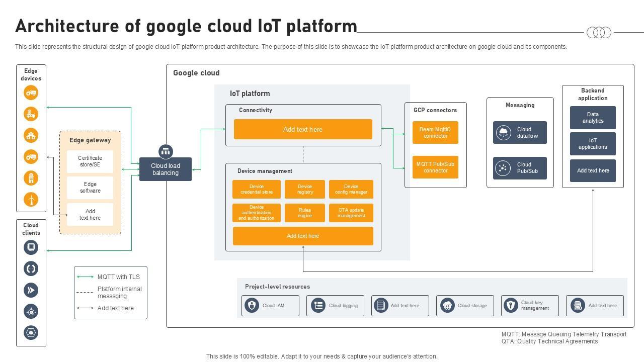The image size is (644, 362).
Task: Click the MQTT Pub/Sub connector box
Action: pyautogui.click(x=436, y=167)
